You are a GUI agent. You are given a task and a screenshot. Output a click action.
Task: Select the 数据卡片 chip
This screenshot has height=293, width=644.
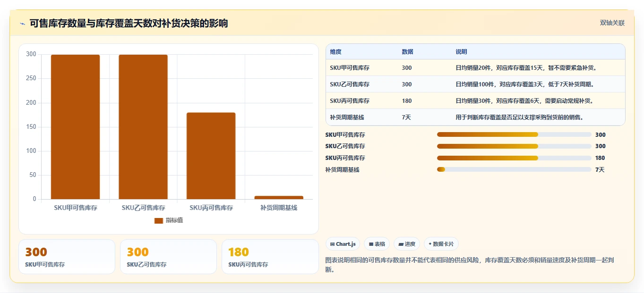click(x=441, y=244)
